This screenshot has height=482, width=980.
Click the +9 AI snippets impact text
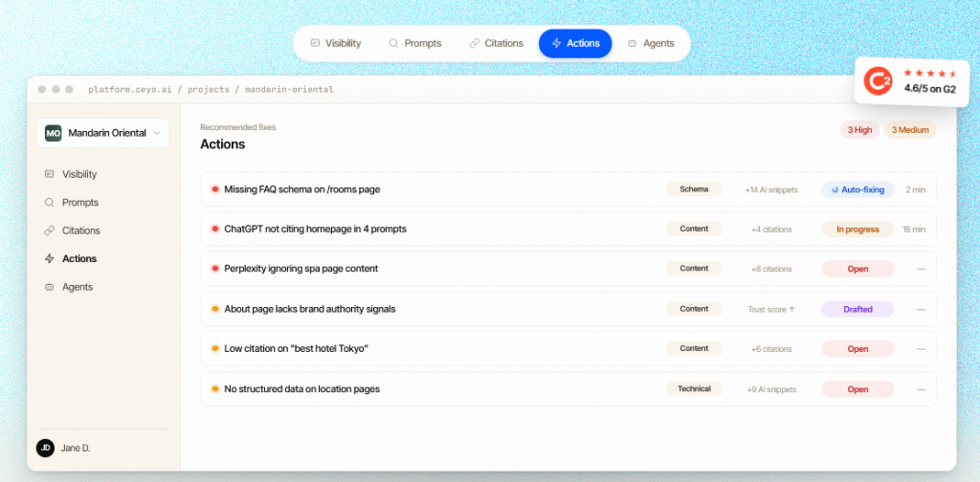pos(771,389)
